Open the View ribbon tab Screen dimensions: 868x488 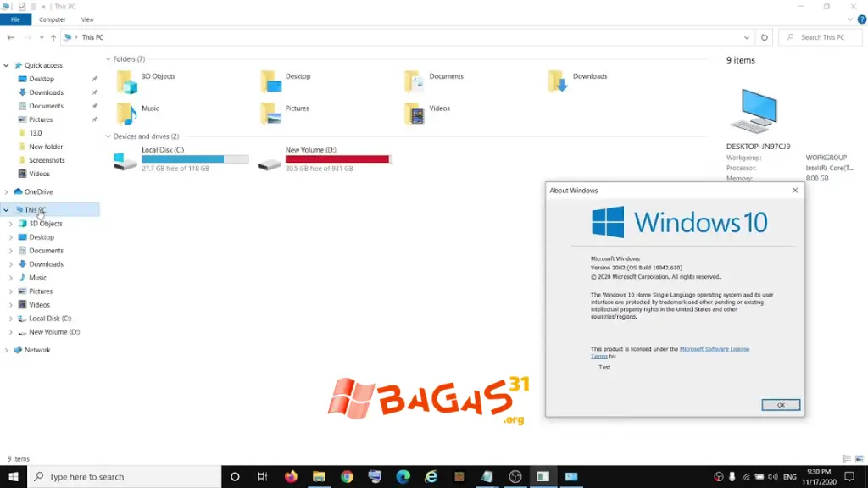[x=86, y=19]
